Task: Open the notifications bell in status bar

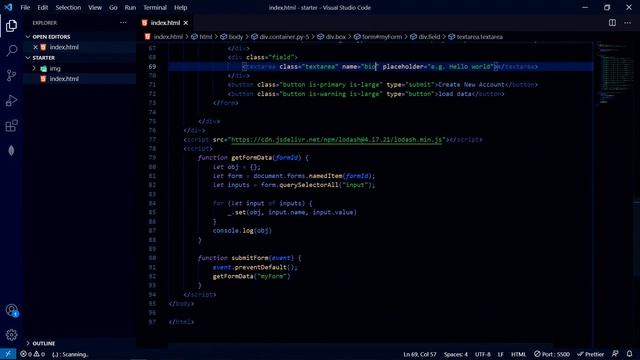Action: coord(629,354)
